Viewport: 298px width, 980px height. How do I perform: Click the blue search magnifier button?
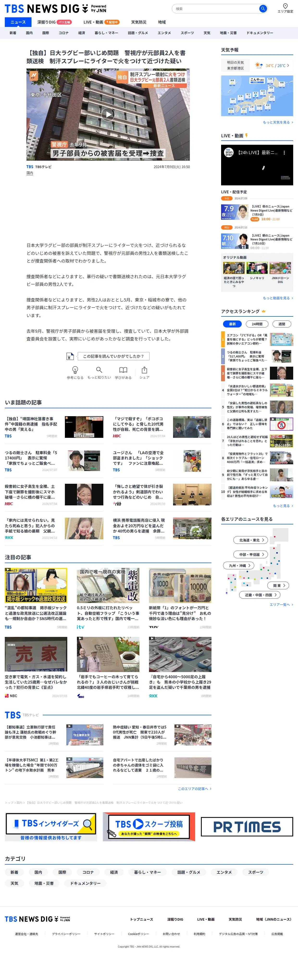coord(263,9)
